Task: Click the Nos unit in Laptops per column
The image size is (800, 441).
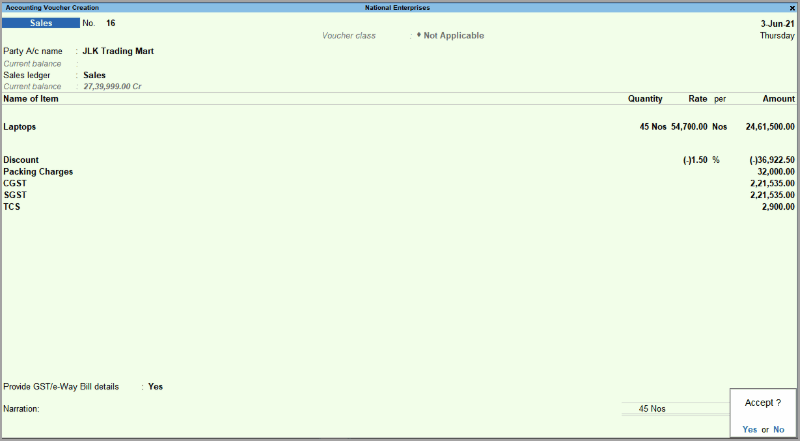Action: [x=719, y=127]
